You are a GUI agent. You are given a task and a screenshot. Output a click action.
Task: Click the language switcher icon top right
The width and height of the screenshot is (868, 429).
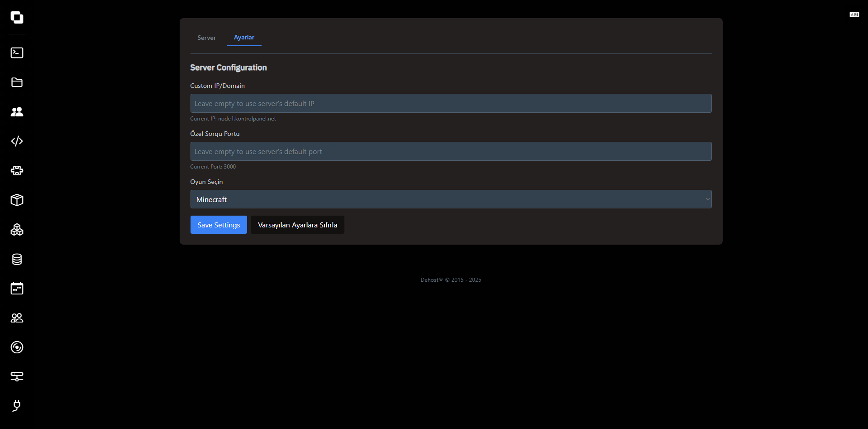coord(854,15)
